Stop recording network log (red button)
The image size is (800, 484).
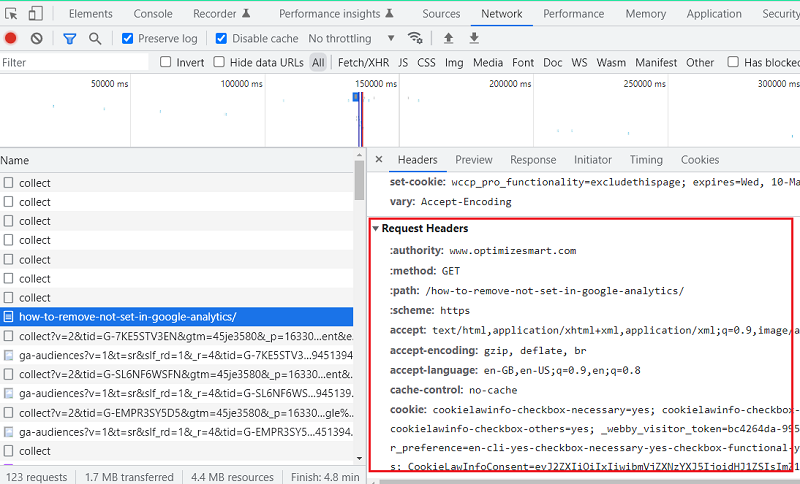click(10, 38)
